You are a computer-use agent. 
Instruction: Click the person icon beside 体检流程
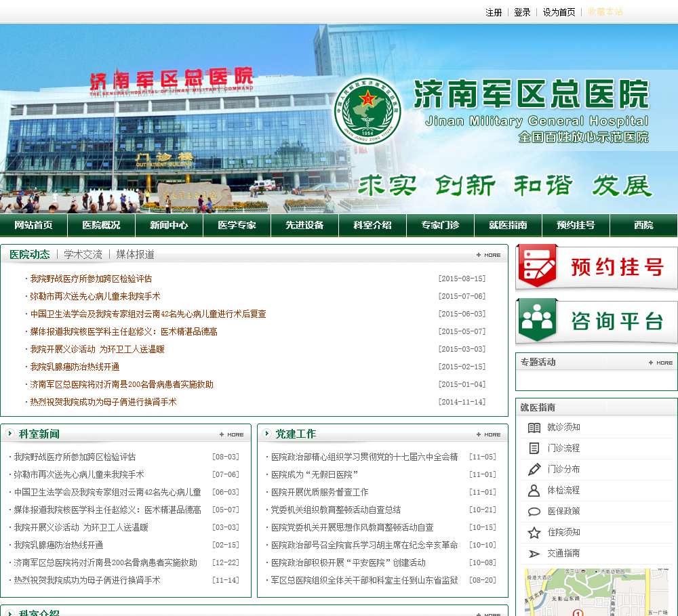(x=534, y=491)
